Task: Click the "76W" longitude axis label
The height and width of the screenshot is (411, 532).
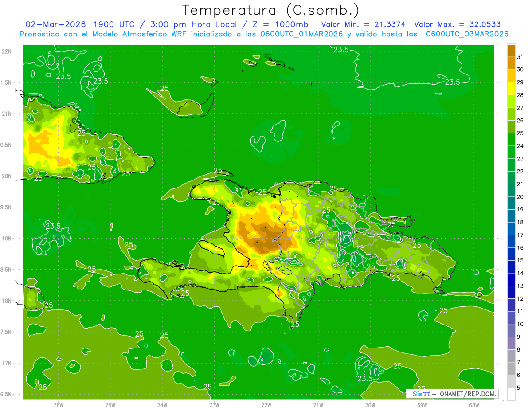Action: click(58, 405)
